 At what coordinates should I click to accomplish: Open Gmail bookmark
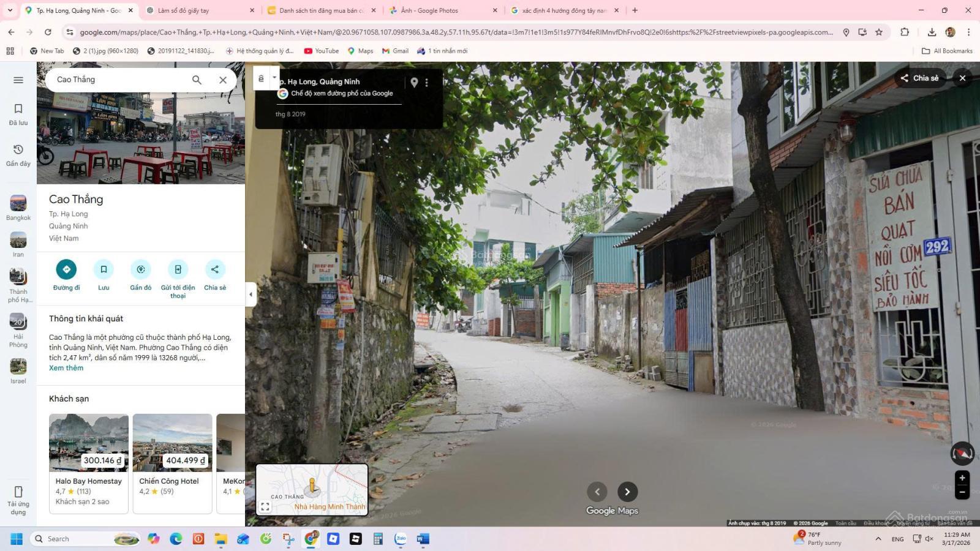[395, 51]
